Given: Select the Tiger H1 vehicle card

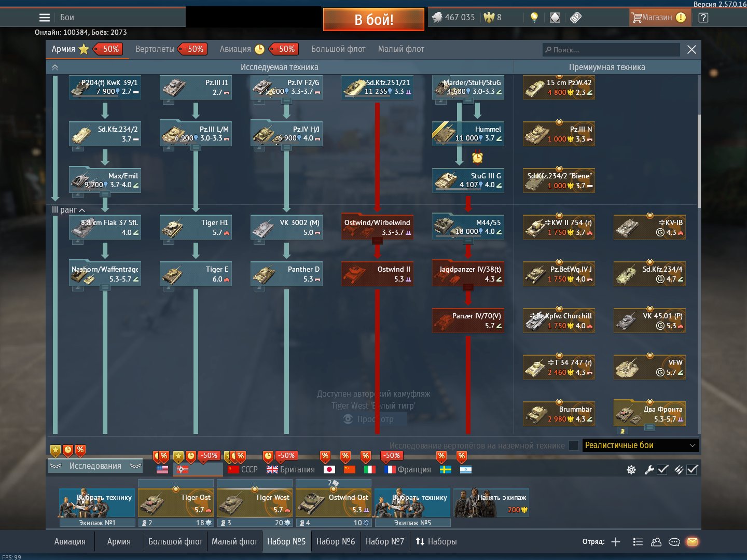Looking at the screenshot, I should [x=196, y=228].
